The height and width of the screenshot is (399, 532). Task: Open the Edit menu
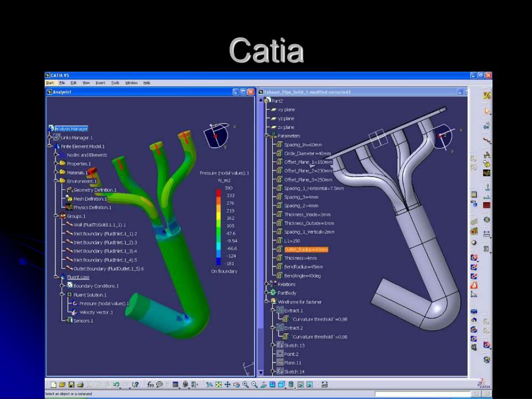pyautogui.click(x=73, y=83)
